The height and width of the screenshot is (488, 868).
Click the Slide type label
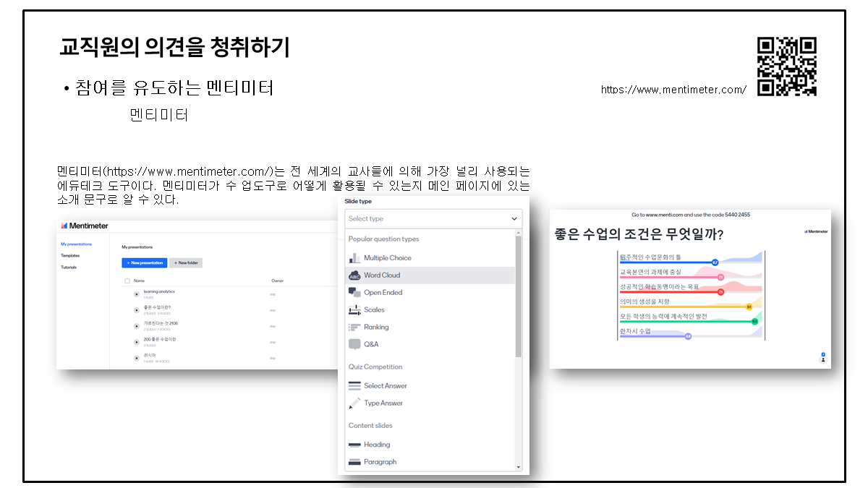tap(358, 202)
